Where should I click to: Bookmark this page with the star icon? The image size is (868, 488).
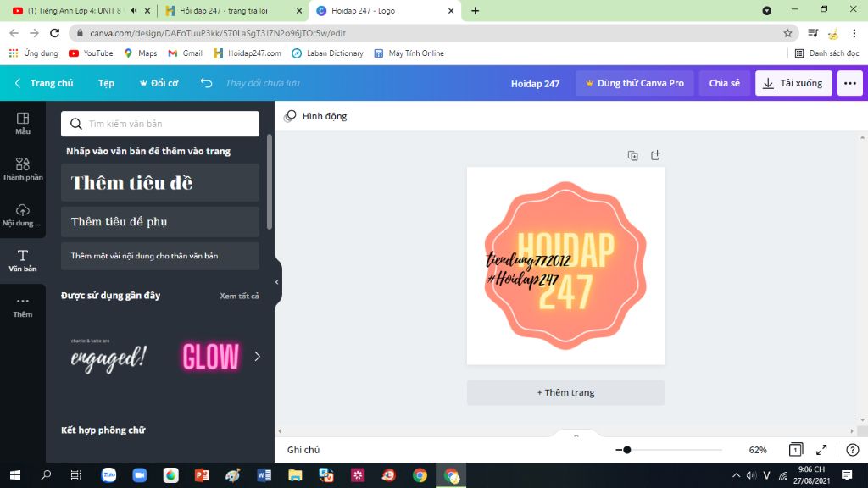pos(787,33)
